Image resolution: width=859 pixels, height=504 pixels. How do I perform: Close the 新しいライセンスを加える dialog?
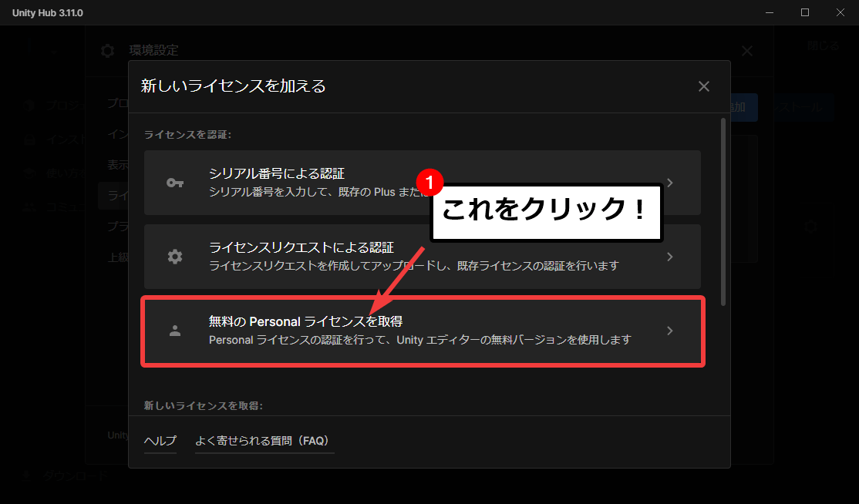point(704,86)
